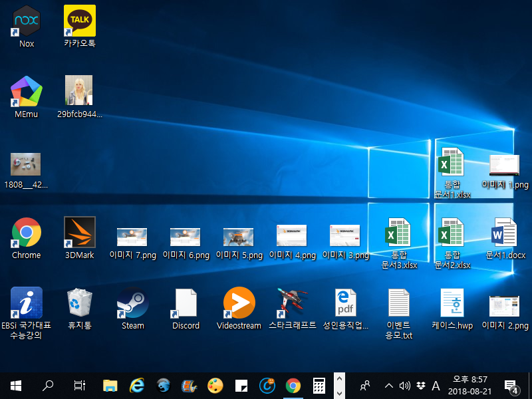Select the 케이스.hwp document file
This screenshot has width=532, height=399.
pos(452,309)
